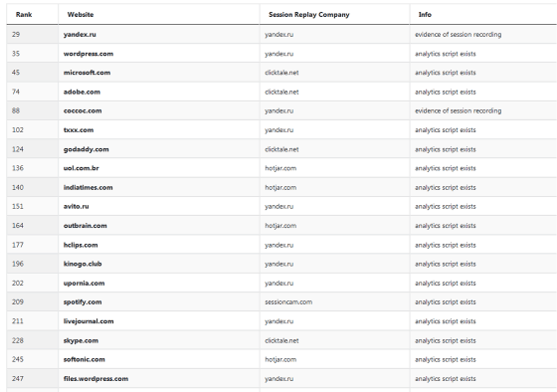Click the microsoft.com website name
The height and width of the screenshot is (392, 557).
coord(87,73)
